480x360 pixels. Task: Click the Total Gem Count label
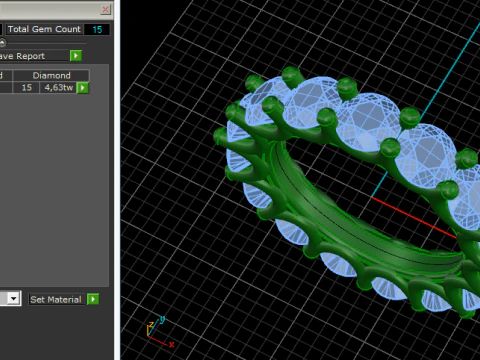44,29
